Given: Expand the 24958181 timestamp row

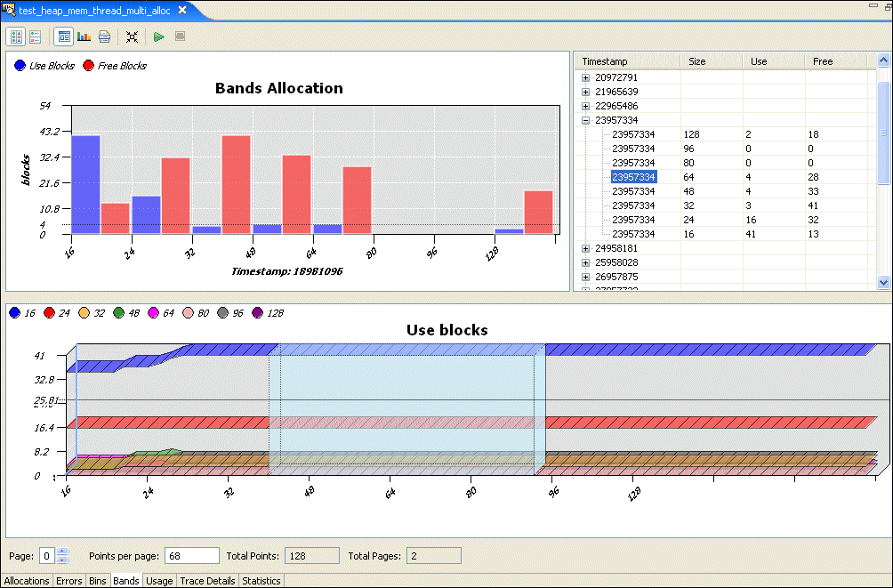Looking at the screenshot, I should 585,248.
